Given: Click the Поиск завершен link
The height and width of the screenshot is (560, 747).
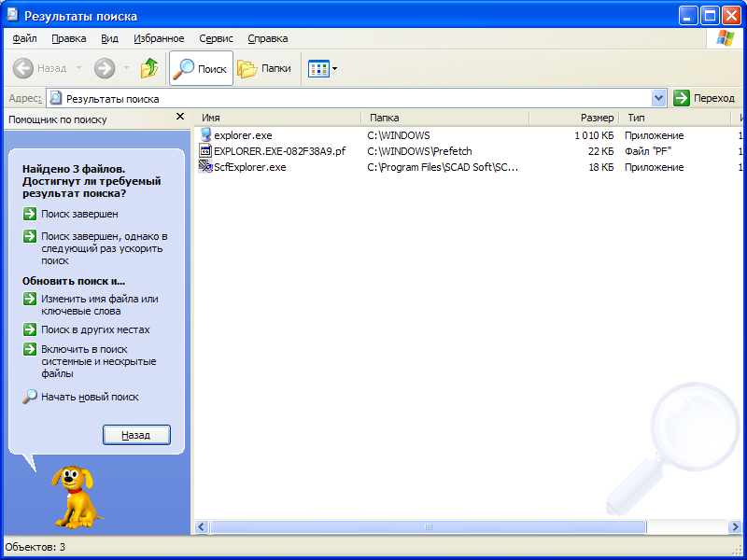Looking at the screenshot, I should [79, 214].
